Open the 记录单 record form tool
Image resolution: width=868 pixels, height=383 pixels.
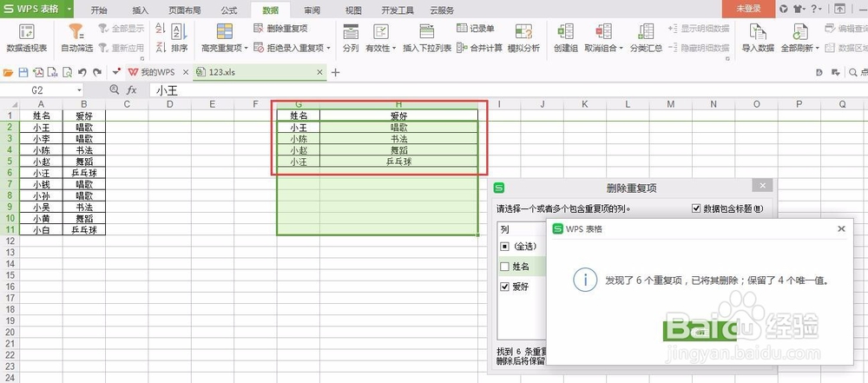pyautogui.click(x=476, y=28)
